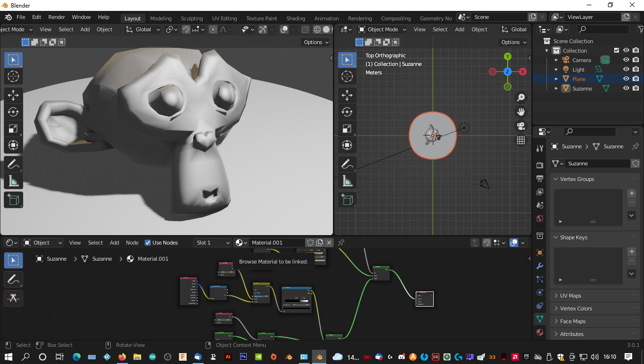The width and height of the screenshot is (644, 364).
Task: Toggle proportional editing in left viewport header
Action: (x=213, y=29)
